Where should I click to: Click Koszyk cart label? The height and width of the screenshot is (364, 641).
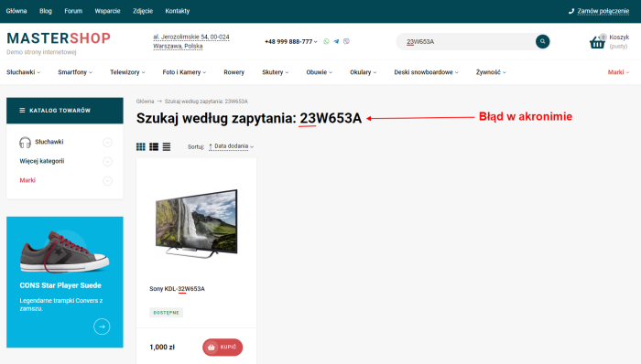point(619,37)
